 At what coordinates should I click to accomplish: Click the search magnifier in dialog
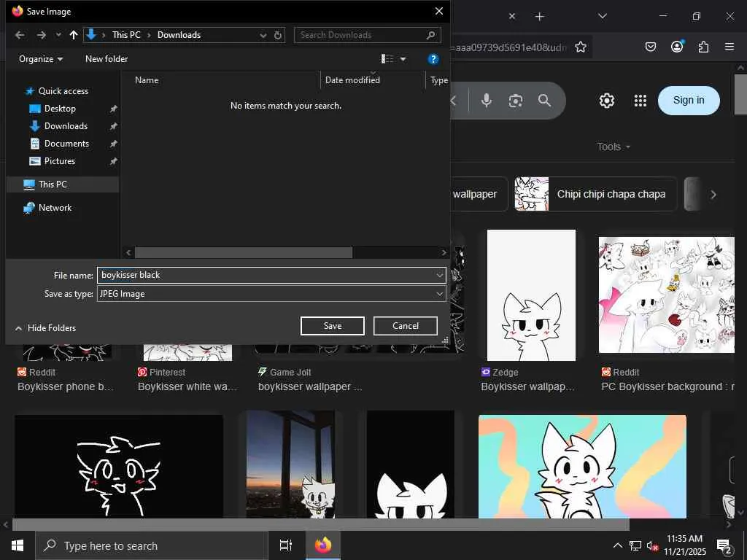coord(430,35)
